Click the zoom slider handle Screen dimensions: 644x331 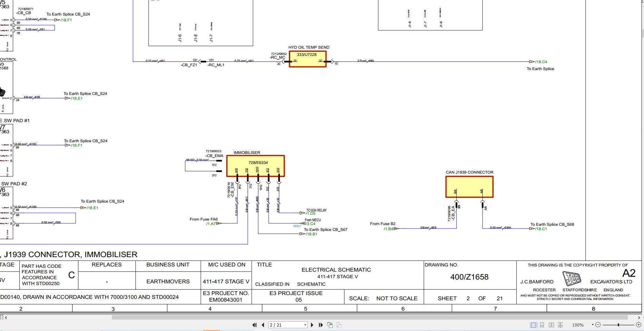tap(619, 325)
